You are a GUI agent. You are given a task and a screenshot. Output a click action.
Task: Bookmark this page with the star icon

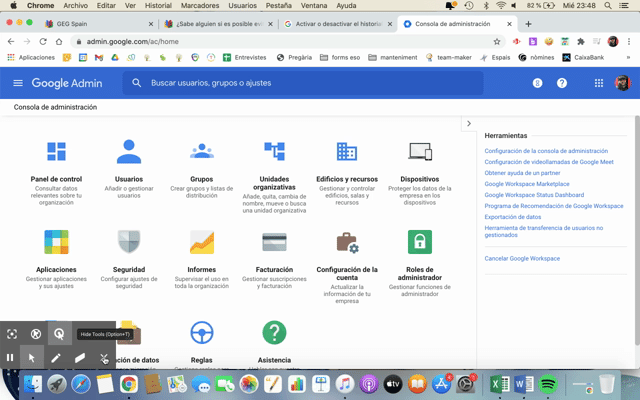(x=497, y=42)
